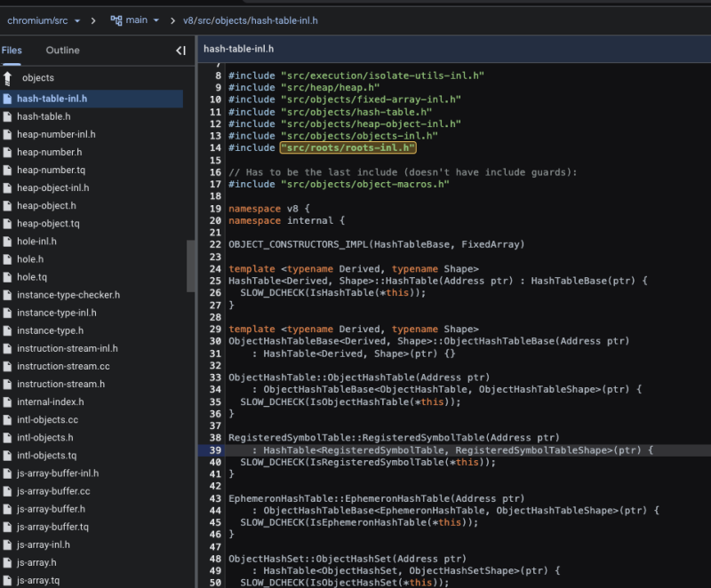Open the src/heap/heap.h include link
This screenshot has height=588, width=711.
330,88
